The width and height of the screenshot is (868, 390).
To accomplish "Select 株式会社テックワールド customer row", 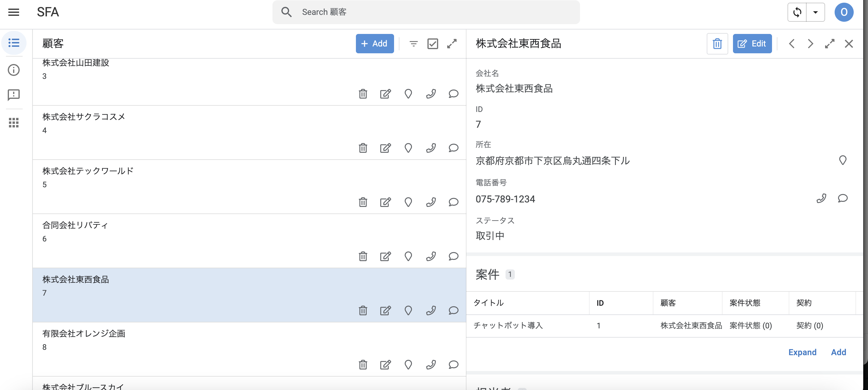I will [x=249, y=187].
